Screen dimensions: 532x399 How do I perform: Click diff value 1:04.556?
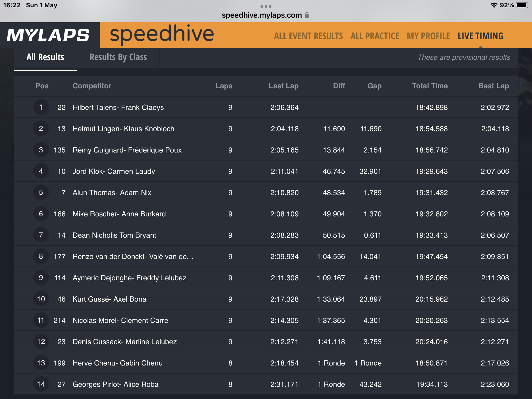(331, 256)
